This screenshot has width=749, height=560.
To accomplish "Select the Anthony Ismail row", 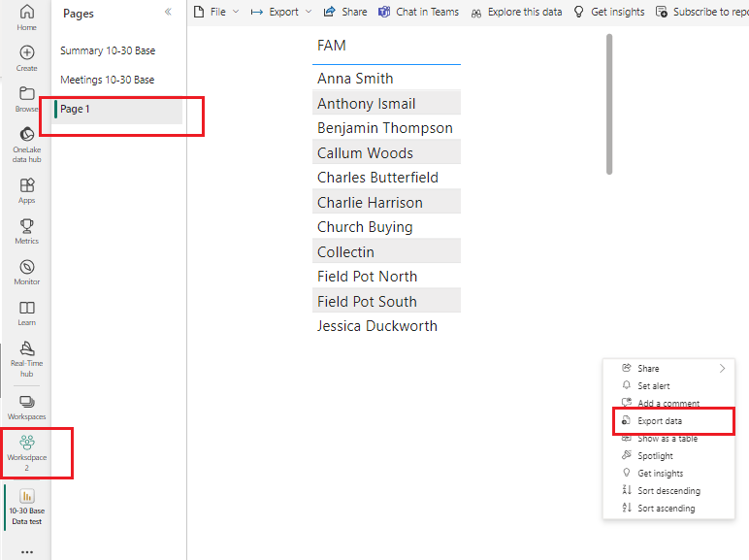I will (x=386, y=103).
